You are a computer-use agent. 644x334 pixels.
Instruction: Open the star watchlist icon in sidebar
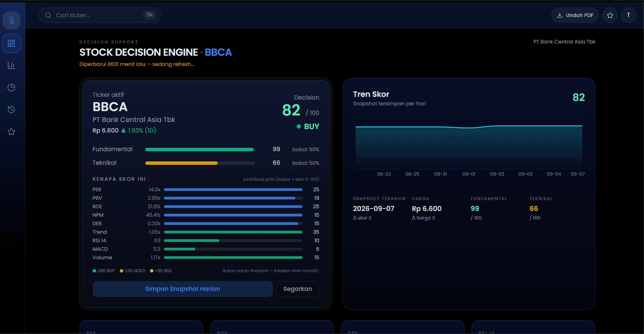coord(12,131)
